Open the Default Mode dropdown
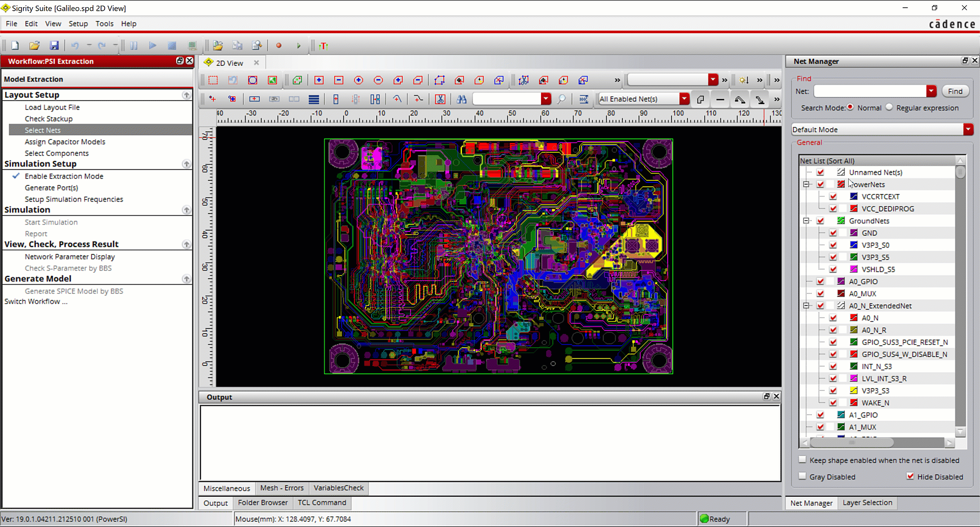 point(968,130)
